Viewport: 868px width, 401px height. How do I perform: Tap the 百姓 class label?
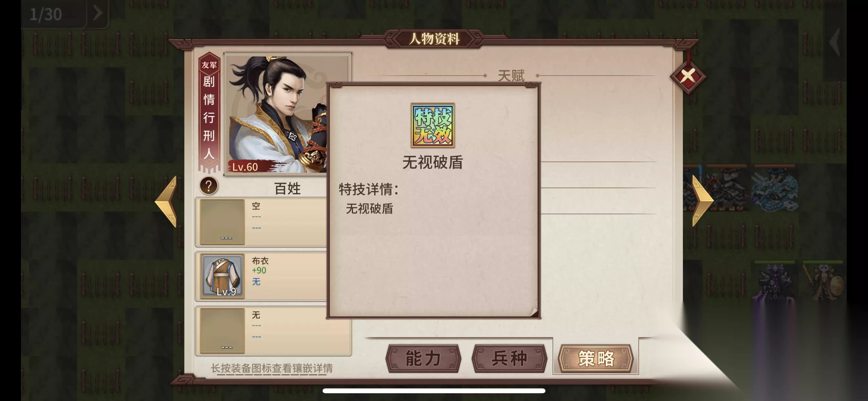pos(287,188)
